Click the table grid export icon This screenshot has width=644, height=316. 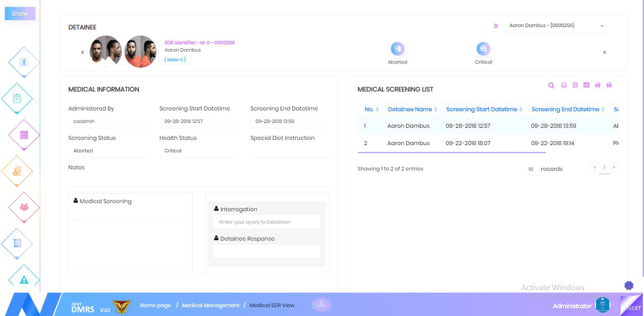click(x=586, y=85)
